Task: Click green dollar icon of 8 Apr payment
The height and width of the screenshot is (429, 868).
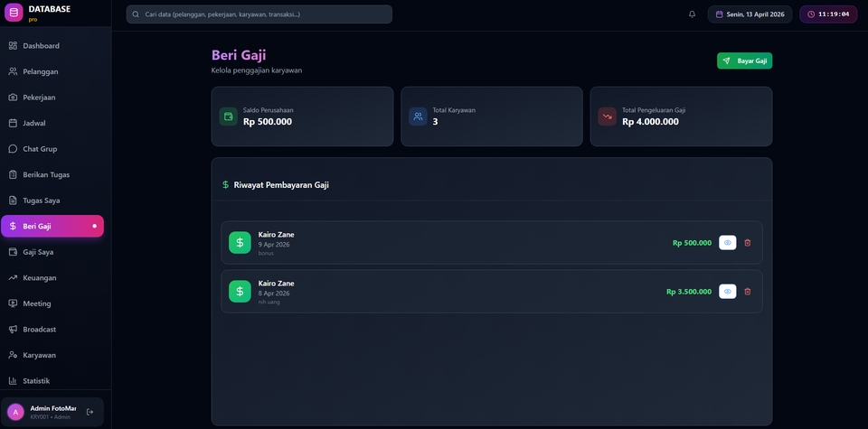Action: (240, 292)
